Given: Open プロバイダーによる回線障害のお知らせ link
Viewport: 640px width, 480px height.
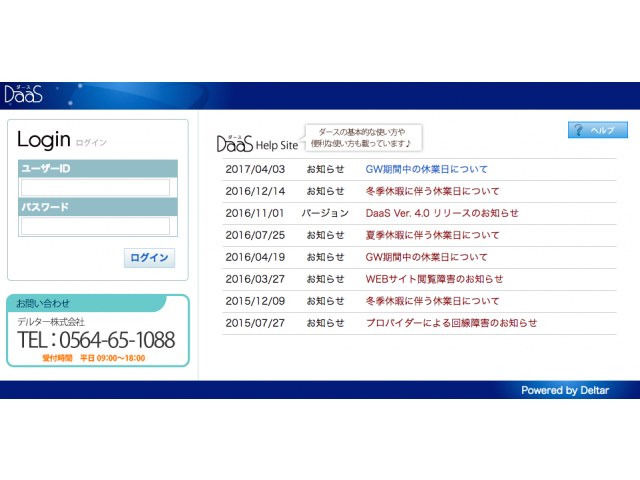Looking at the screenshot, I should point(452,323).
